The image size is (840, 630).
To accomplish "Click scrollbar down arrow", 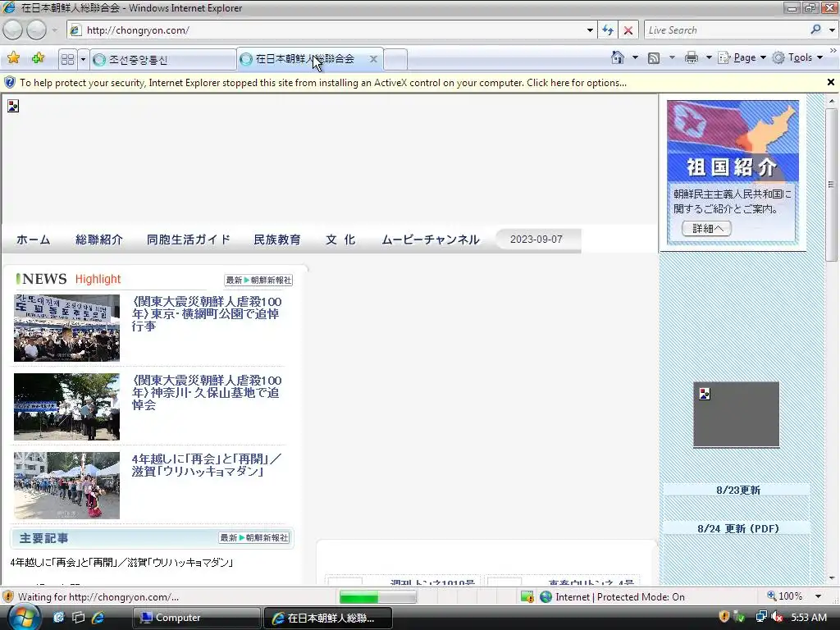I will 831,578.
